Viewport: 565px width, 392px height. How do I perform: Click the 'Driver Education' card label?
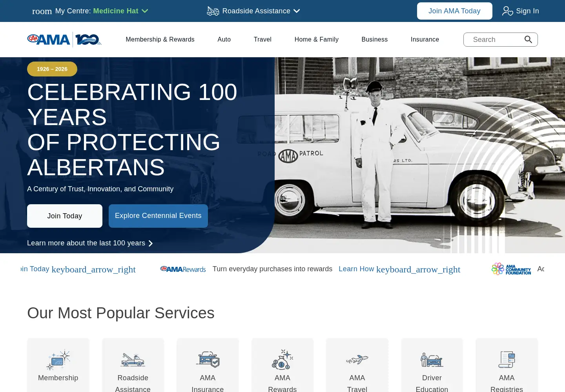pyautogui.click(x=432, y=383)
